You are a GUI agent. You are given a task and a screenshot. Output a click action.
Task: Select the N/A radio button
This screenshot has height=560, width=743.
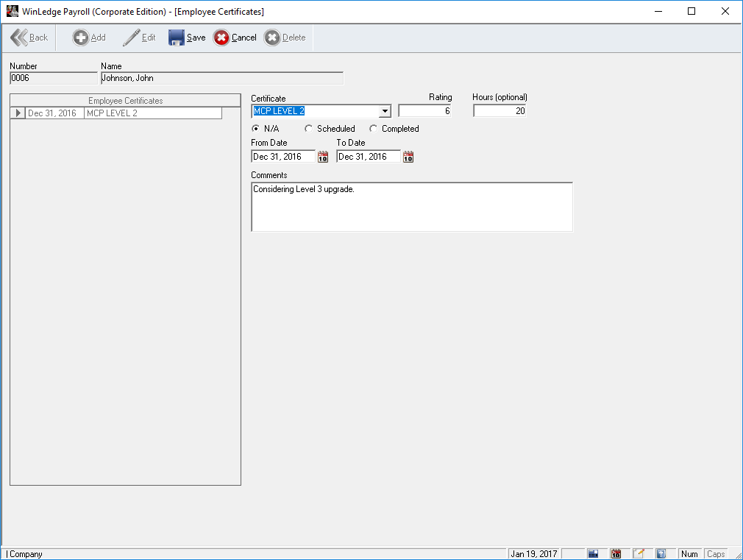click(x=256, y=129)
